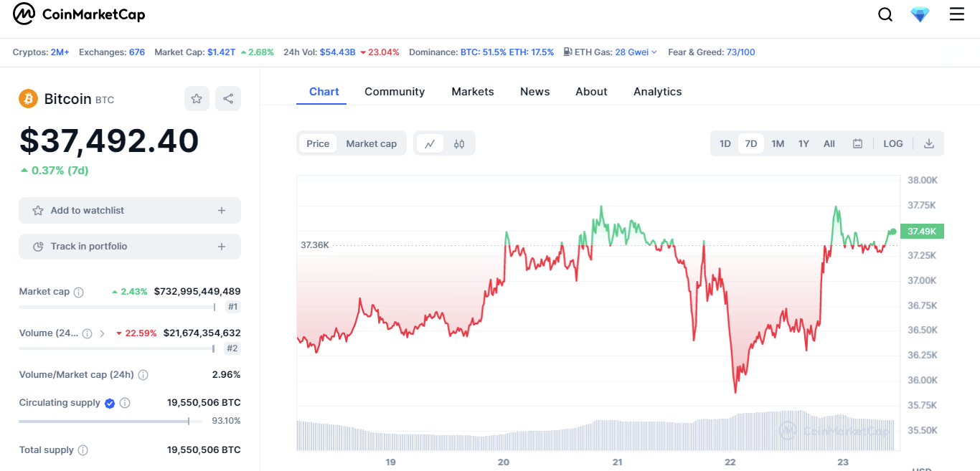Star Bitcoin as a favorite
Viewport: 980px width, 471px height.
tap(197, 99)
